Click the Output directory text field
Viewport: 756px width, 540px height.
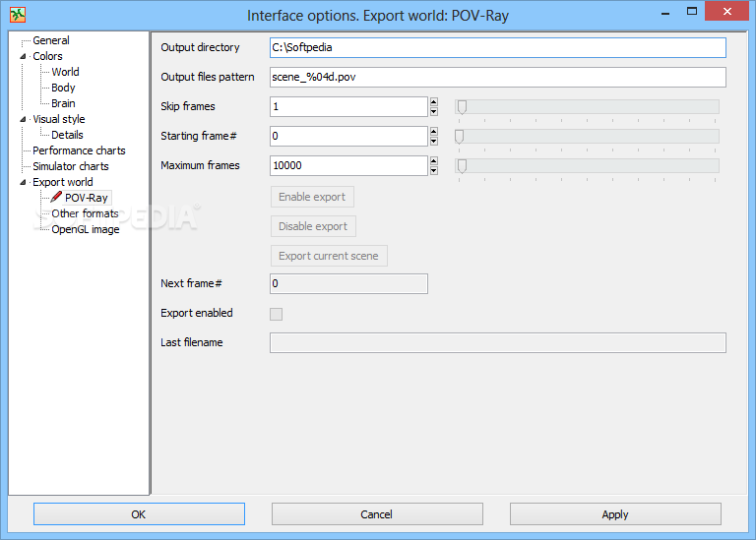point(498,47)
